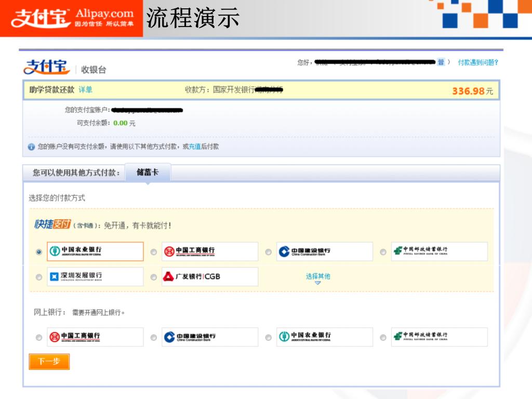Click the Postal Savings Bank quick pay logo
Image resolution: width=532 pixels, height=399 pixels.
(439, 251)
